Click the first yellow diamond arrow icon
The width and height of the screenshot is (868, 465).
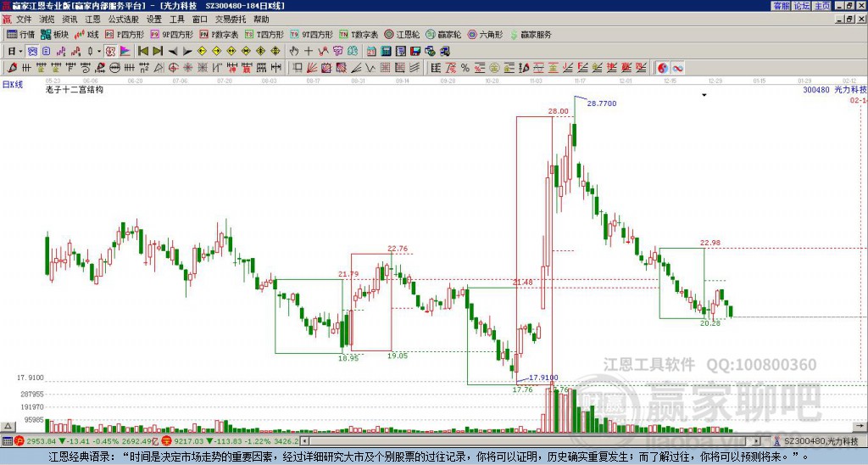point(202,52)
